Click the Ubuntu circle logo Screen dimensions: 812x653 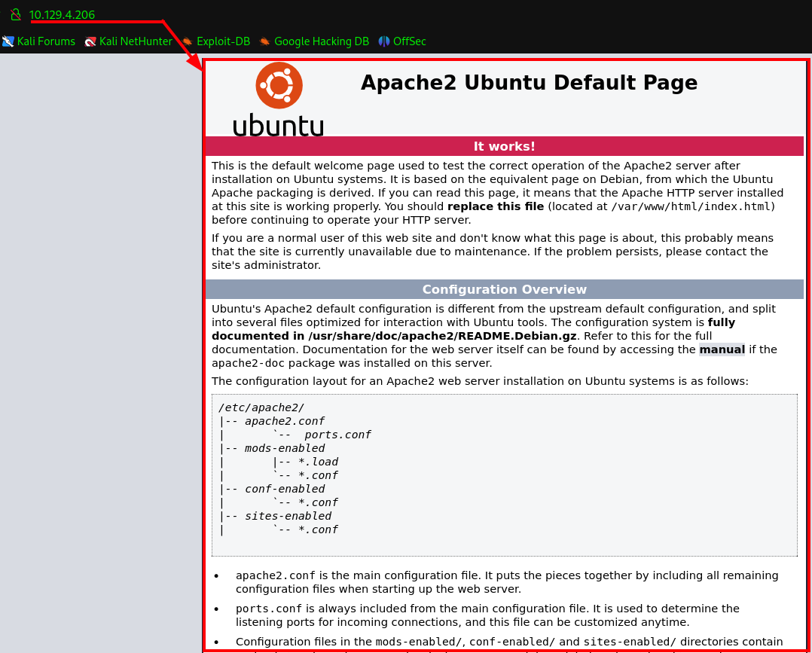tap(279, 85)
